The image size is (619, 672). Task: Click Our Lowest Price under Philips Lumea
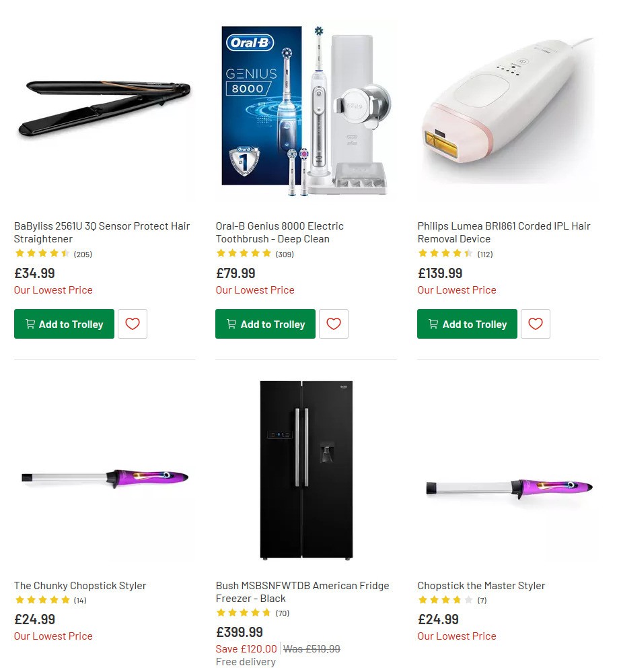tap(456, 290)
